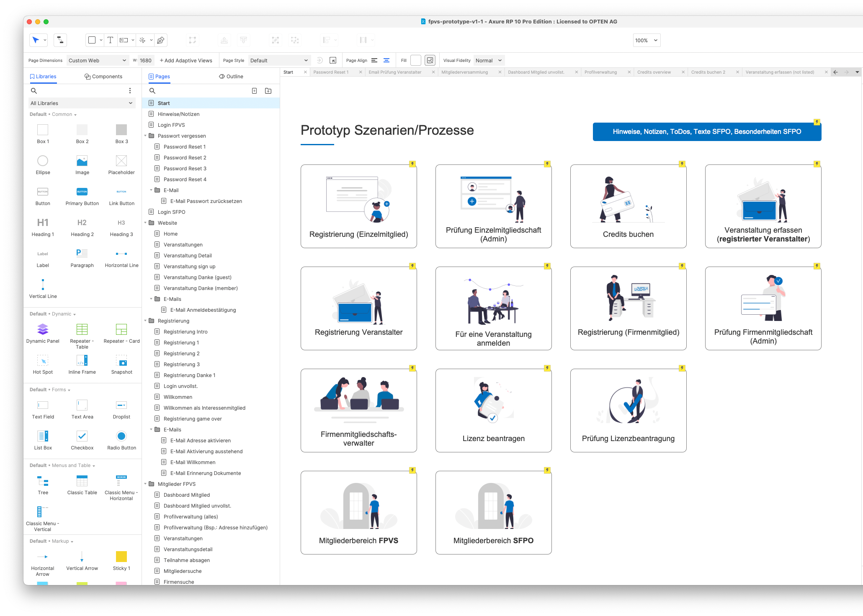Click the page Fill color swatch
Image resolution: width=863 pixels, height=616 pixels.
point(415,60)
